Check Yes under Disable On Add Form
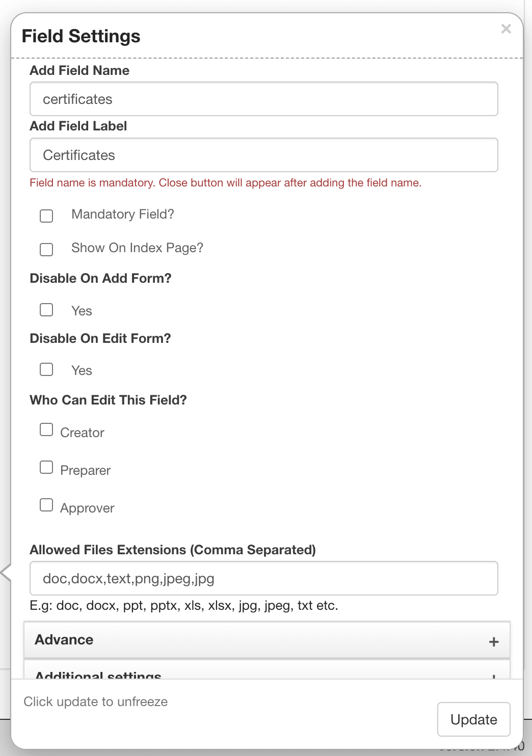The height and width of the screenshot is (756, 532). tap(46, 310)
